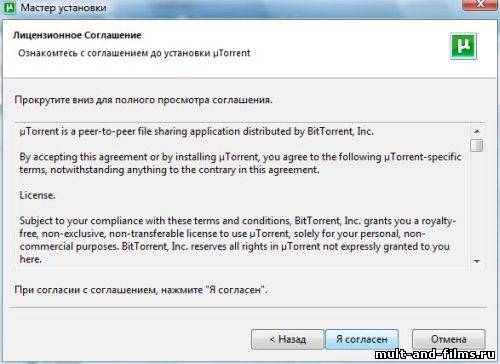Click the Subject to your compliance paragraph
The height and width of the screenshot is (364, 500).
[x=237, y=240]
